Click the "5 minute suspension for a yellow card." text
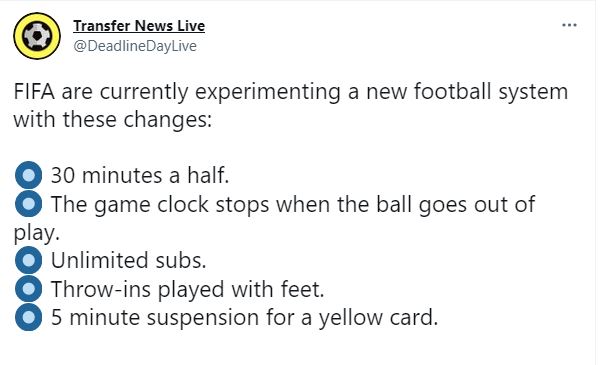The image size is (607, 365). pos(244,318)
